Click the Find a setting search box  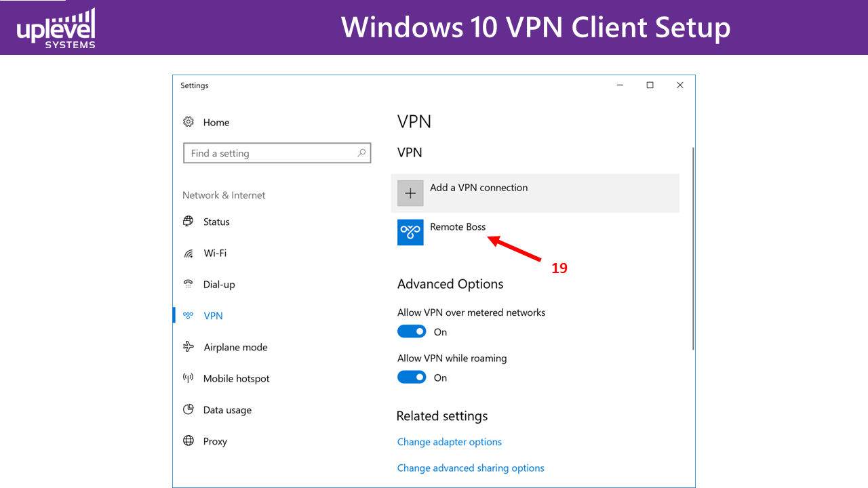point(277,153)
